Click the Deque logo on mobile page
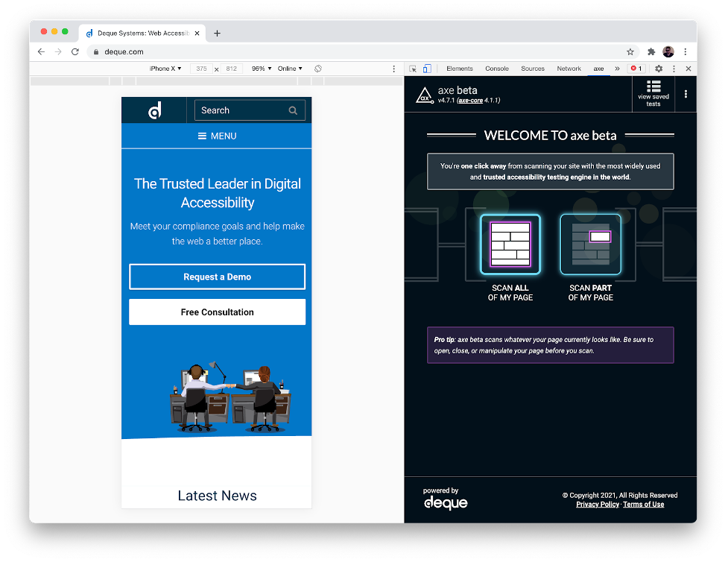728x562 pixels. tap(154, 110)
